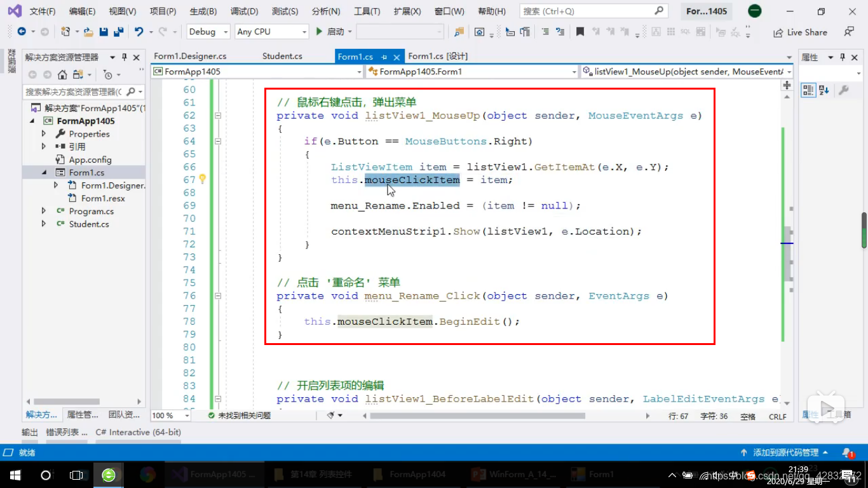Switch to the Student.cs tab
Viewport: 868px width, 488px height.
click(282, 57)
